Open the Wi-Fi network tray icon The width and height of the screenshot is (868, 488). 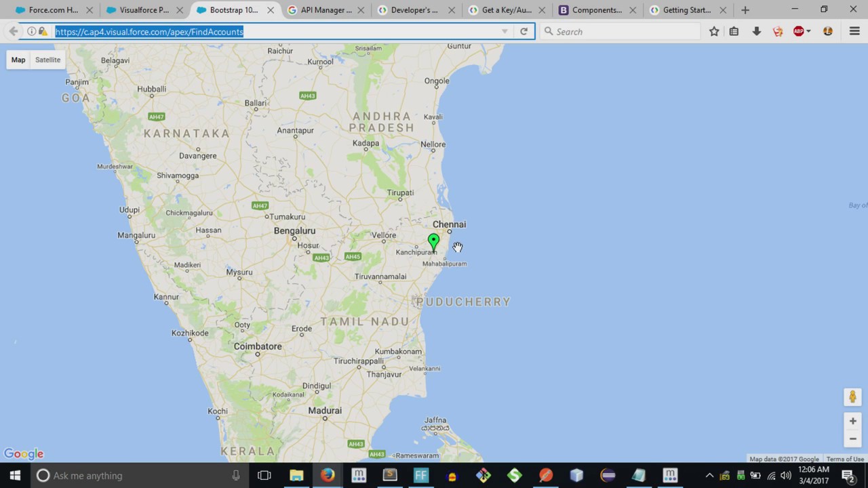click(x=771, y=476)
